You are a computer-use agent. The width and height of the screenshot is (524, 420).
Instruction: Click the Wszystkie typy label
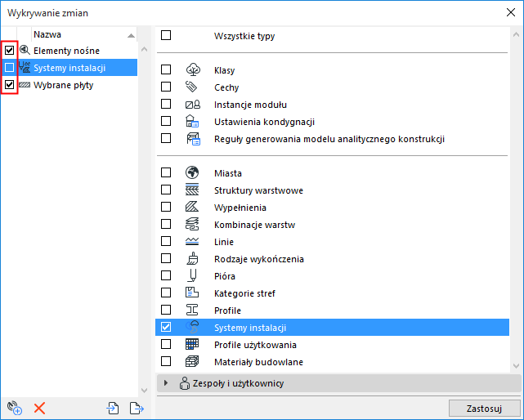pyautogui.click(x=244, y=36)
